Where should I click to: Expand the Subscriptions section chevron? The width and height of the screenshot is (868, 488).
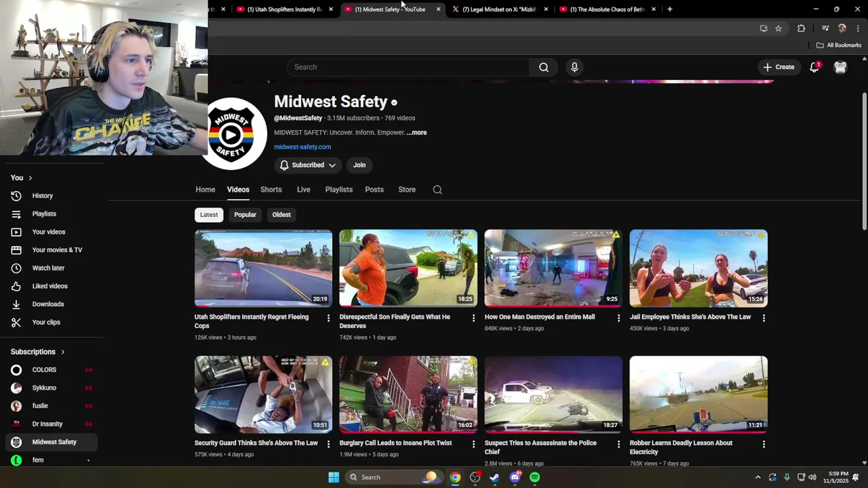(62, 352)
